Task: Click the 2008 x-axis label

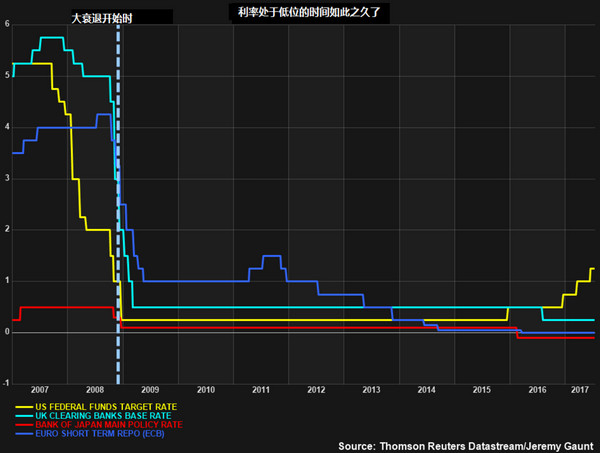Action: pos(95,390)
